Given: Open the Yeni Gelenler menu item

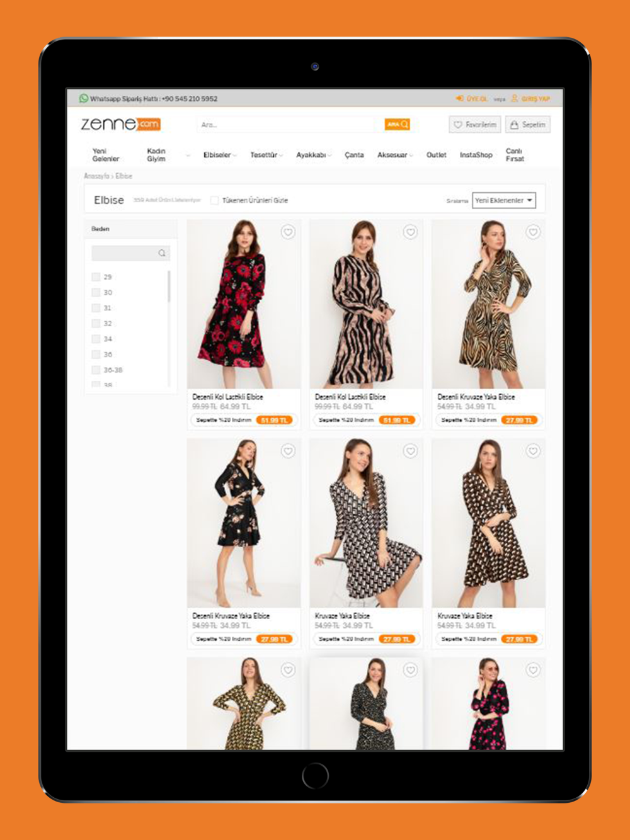Looking at the screenshot, I should point(105,155).
